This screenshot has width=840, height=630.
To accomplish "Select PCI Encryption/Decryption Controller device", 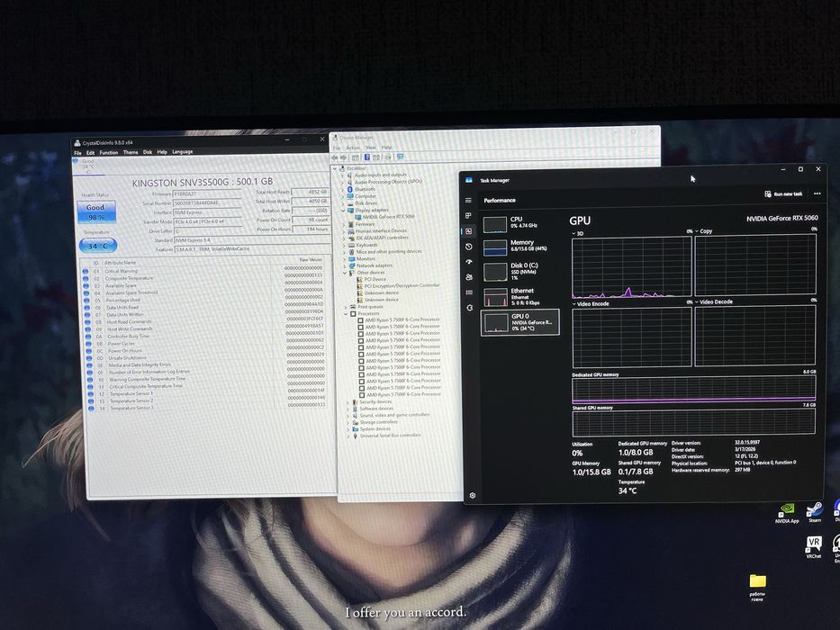I will [398, 285].
